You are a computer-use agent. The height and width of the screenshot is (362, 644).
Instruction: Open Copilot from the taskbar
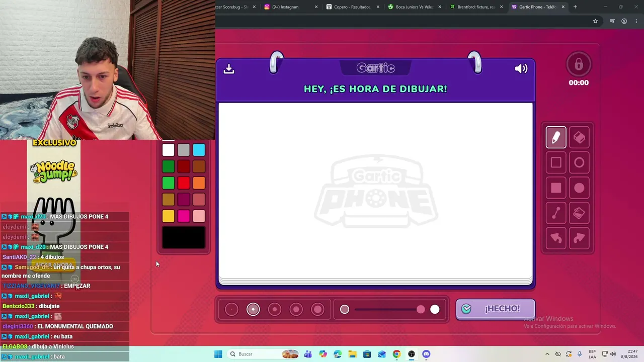point(323,354)
